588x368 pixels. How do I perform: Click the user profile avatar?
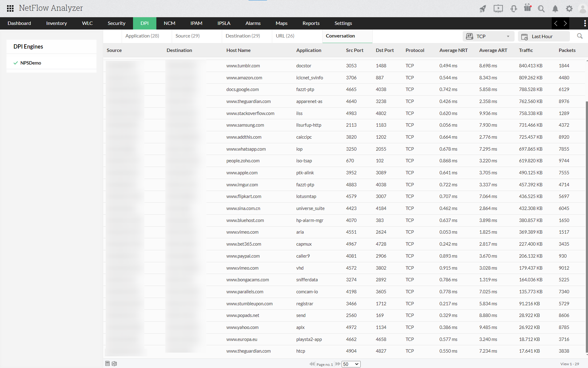582,9
